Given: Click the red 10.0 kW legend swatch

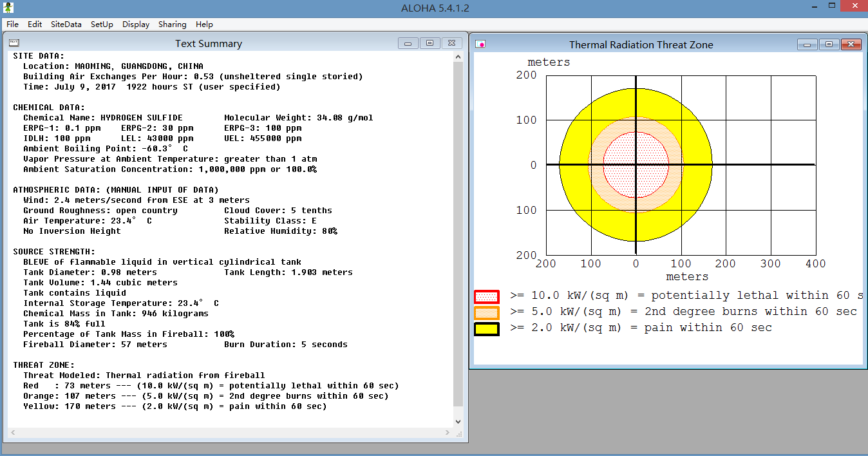Looking at the screenshot, I should point(487,297).
